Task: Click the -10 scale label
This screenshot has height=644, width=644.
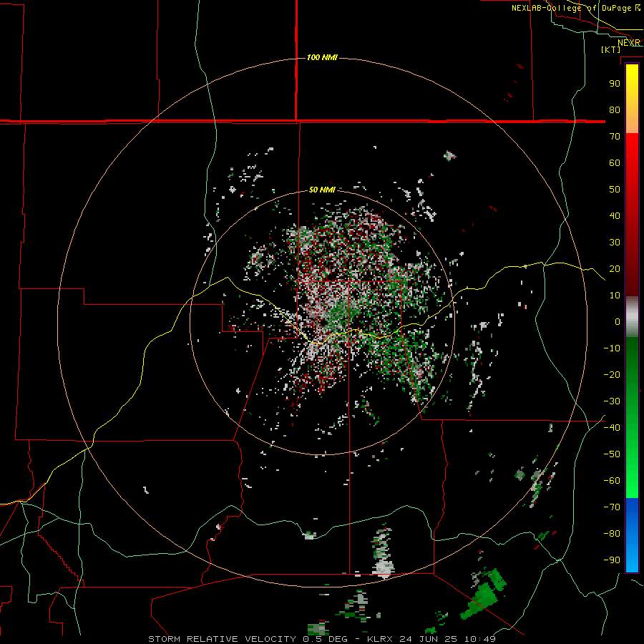Action: tap(612, 348)
